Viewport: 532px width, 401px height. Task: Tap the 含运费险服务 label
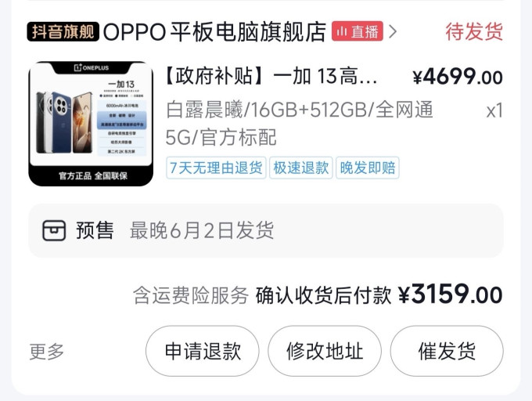point(191,295)
